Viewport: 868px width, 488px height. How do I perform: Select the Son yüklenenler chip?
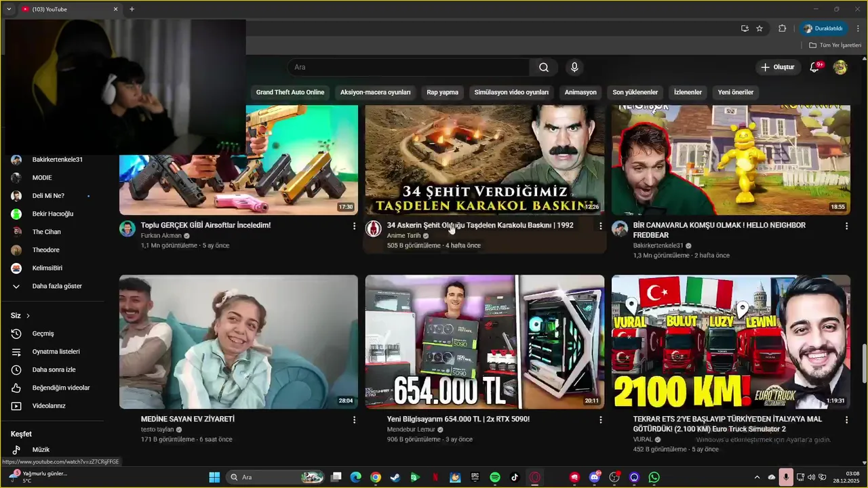tap(635, 92)
